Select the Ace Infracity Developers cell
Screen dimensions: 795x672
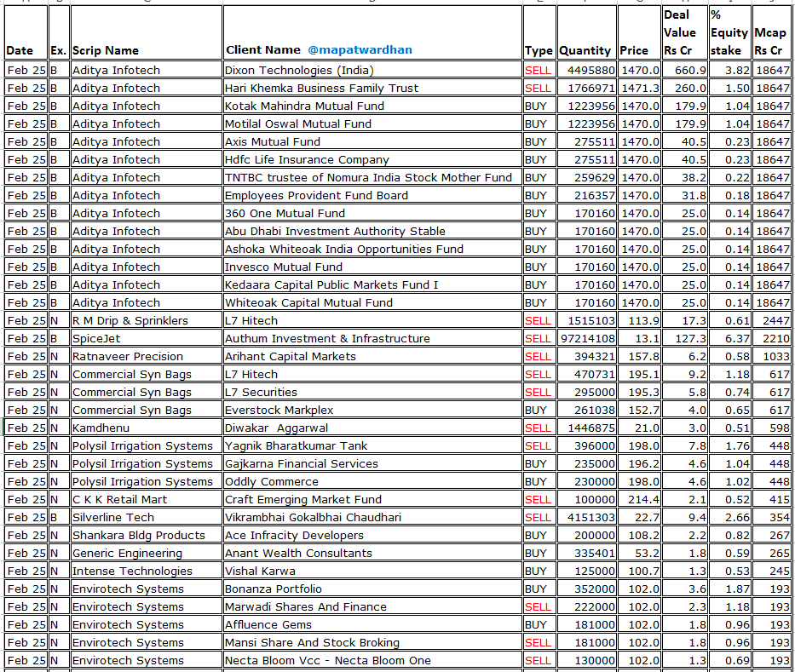[372, 535]
